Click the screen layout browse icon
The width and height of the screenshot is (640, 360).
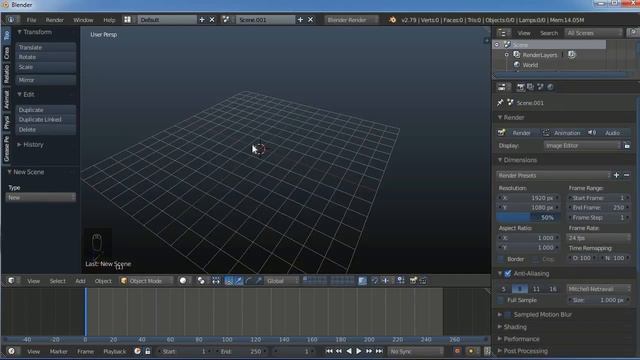[128, 20]
